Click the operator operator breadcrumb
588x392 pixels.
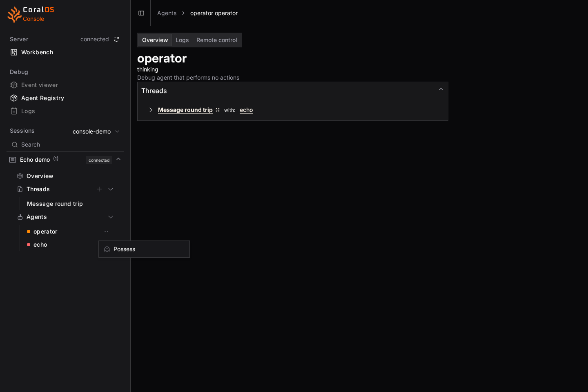(x=214, y=13)
